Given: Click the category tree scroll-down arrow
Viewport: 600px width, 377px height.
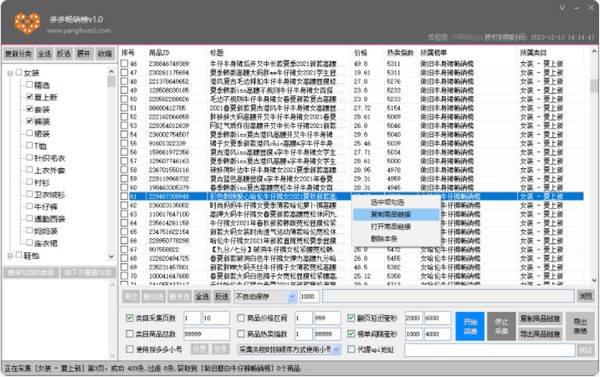Looking at the screenshot, I should pyautogui.click(x=111, y=256).
